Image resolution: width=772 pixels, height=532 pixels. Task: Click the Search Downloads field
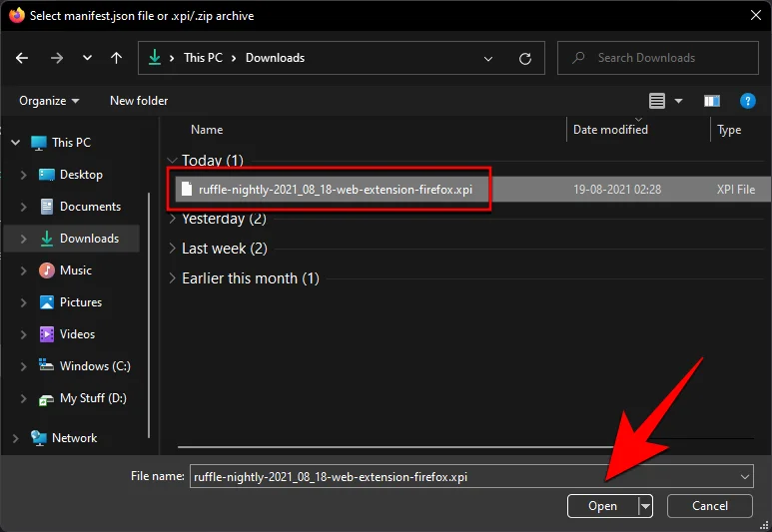coord(658,58)
